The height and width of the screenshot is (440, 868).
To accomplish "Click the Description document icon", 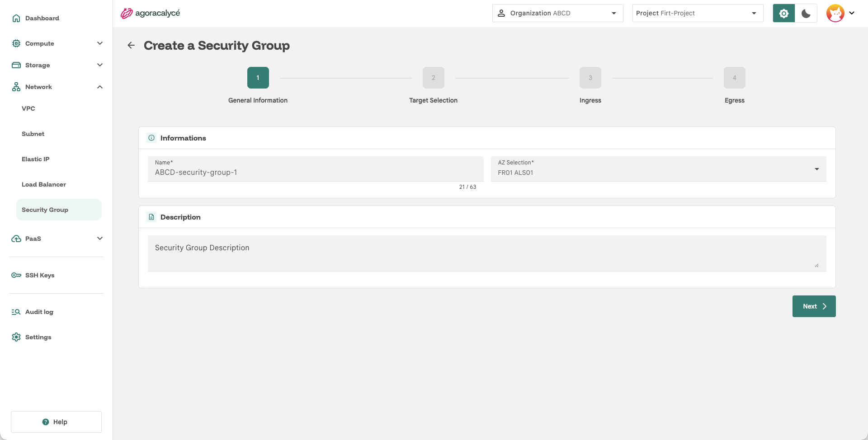I will pyautogui.click(x=151, y=217).
